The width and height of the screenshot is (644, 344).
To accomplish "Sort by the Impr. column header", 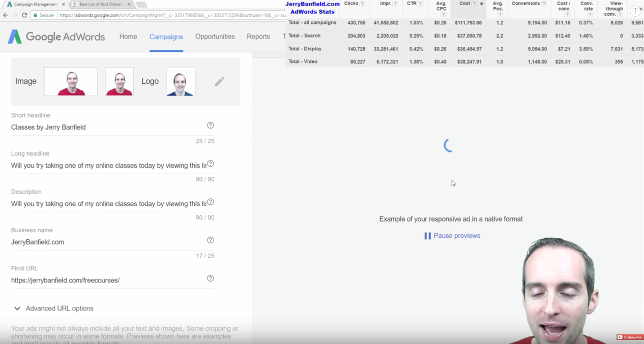I will [386, 4].
